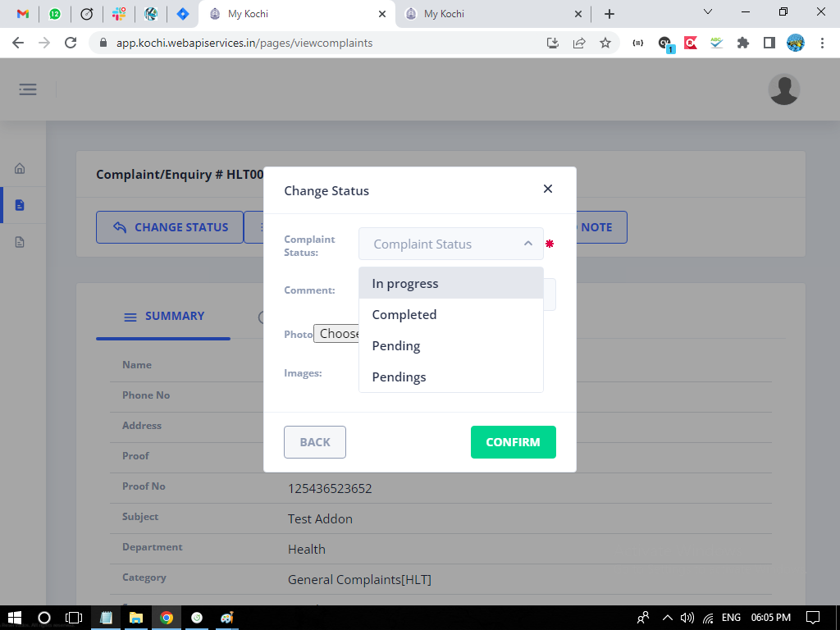840x630 pixels.
Task: Open the bottom sidebar report icon
Action: click(x=20, y=242)
